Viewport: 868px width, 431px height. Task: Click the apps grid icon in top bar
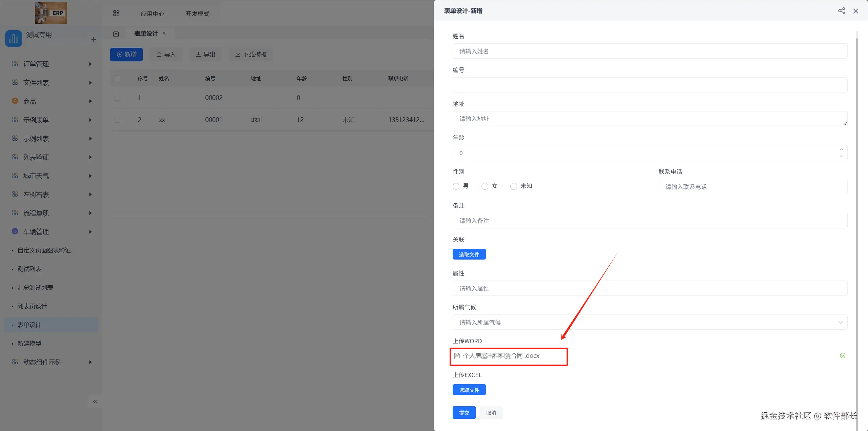point(116,14)
